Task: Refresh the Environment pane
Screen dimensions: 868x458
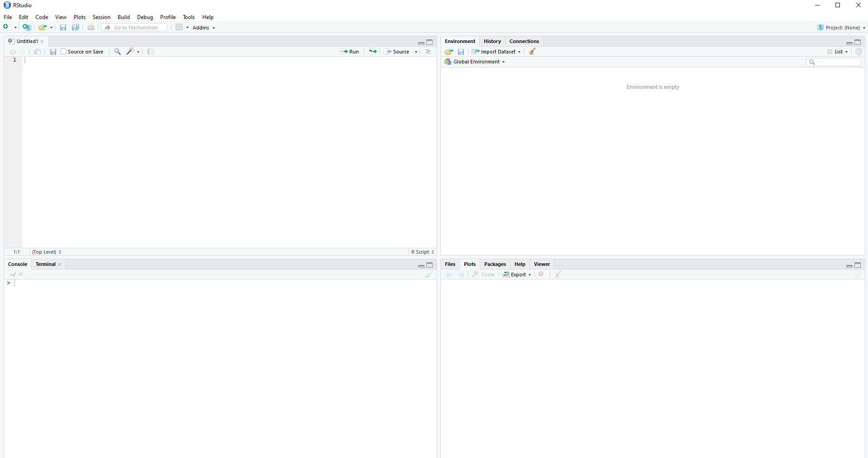Action: click(x=858, y=52)
